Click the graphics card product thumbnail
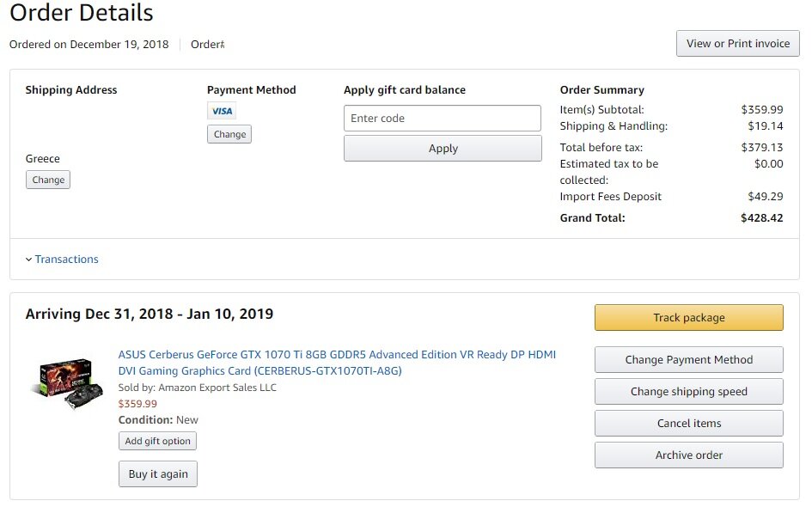Screen dimensions: 812x507 66,382
